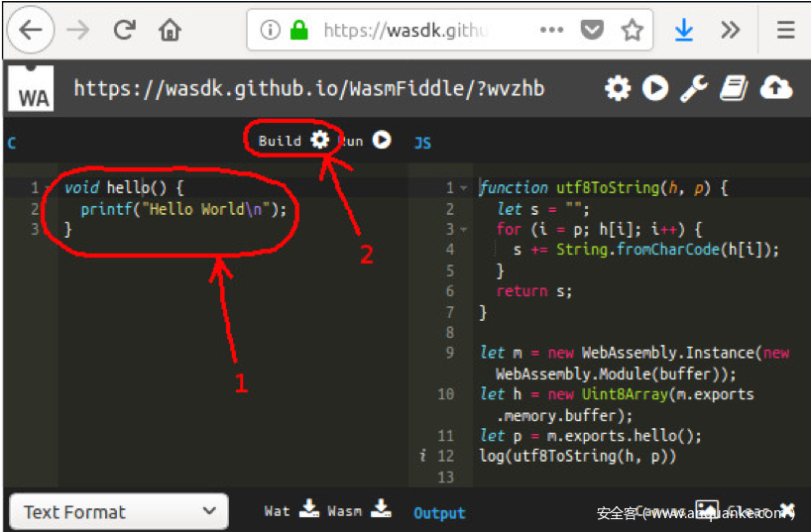Collapse the code fold at JS line 1
The height and width of the screenshot is (532, 811).
[463, 188]
